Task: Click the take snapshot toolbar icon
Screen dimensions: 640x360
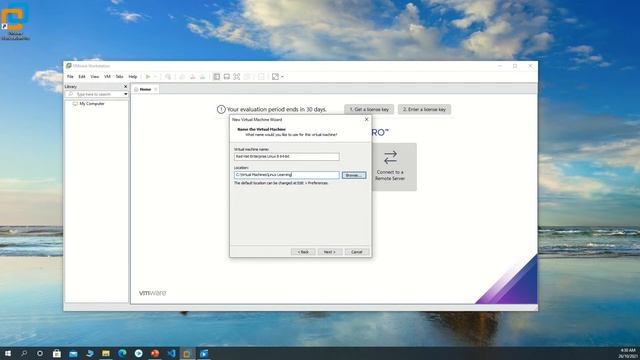Action: point(182,77)
